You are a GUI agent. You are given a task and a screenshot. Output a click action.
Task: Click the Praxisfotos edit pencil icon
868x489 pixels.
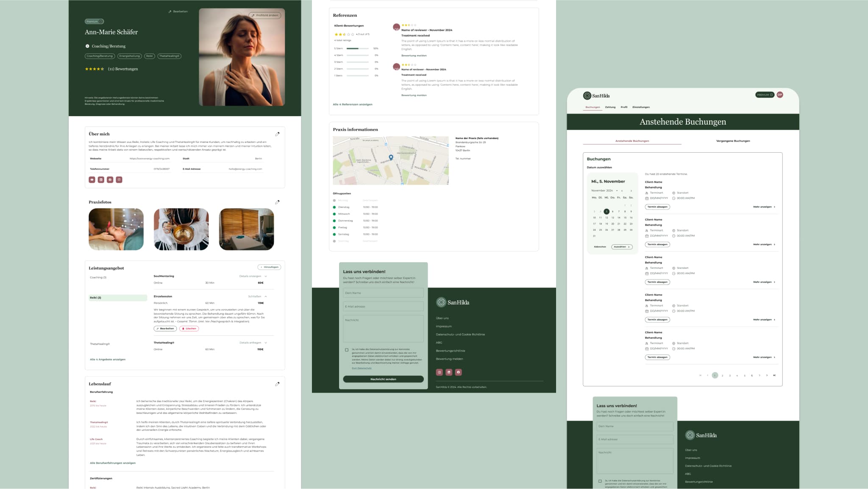277,202
